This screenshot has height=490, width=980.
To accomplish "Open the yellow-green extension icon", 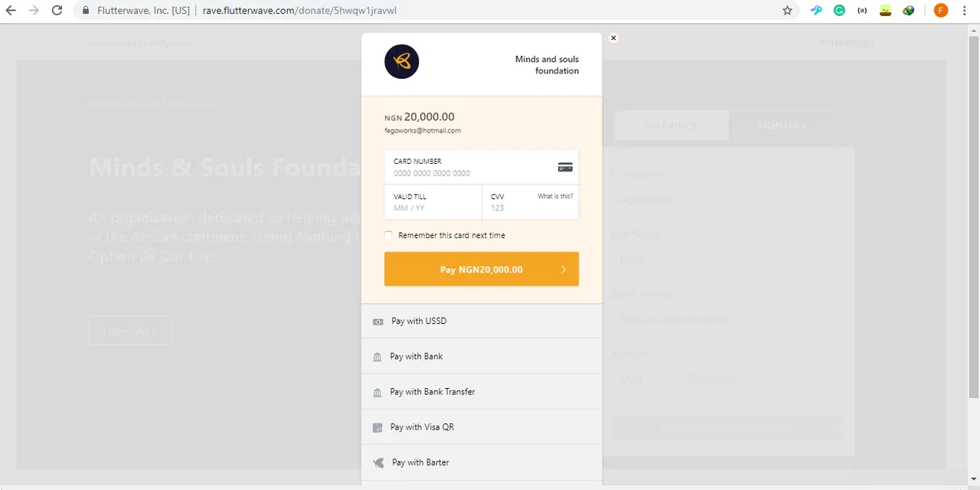I will 885,11.
